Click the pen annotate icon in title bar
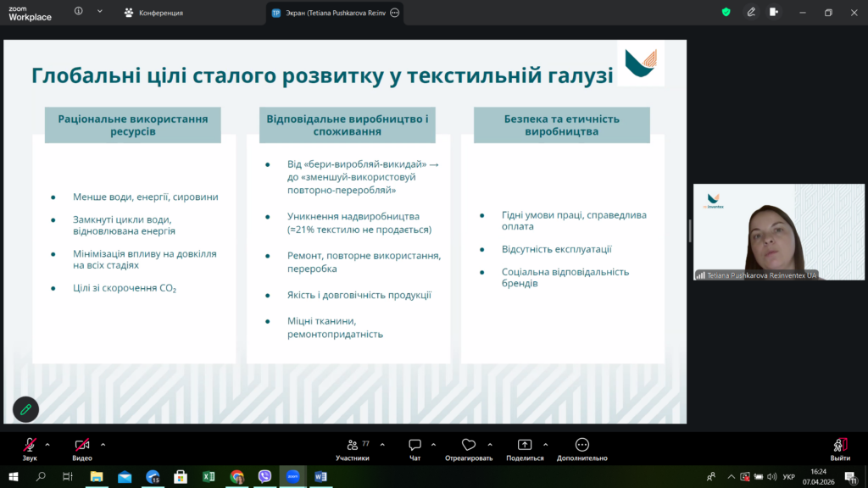Screen dimensions: 868x488 (751, 12)
